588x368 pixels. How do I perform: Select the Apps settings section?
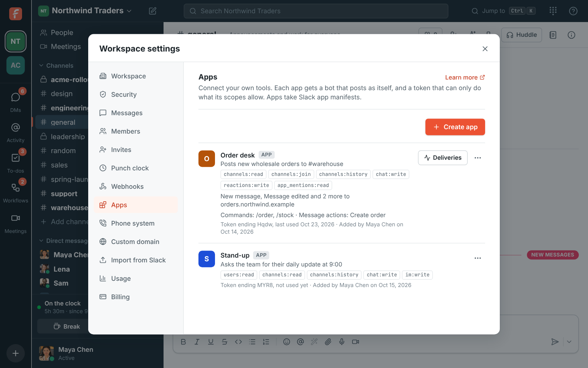tap(136, 205)
